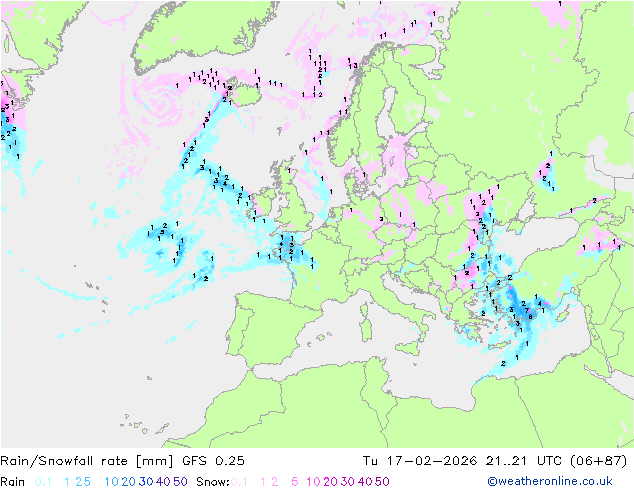Pick the Snow legend 0.1 value
634x490 pixels.
[x=239, y=482]
